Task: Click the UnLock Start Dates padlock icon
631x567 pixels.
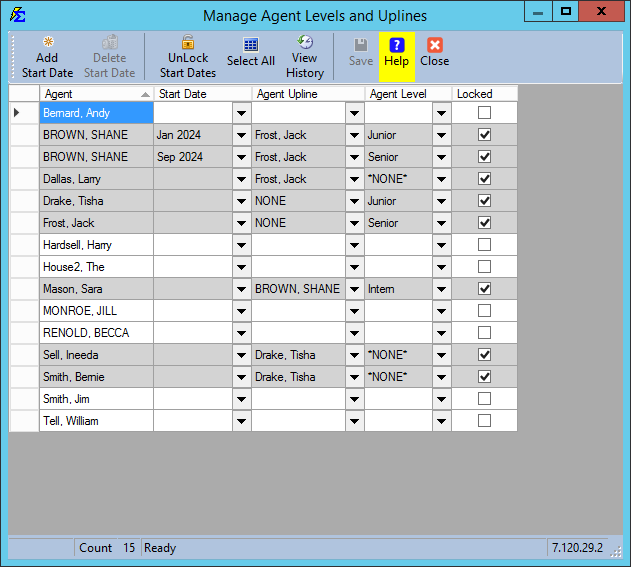Action: tap(187, 43)
